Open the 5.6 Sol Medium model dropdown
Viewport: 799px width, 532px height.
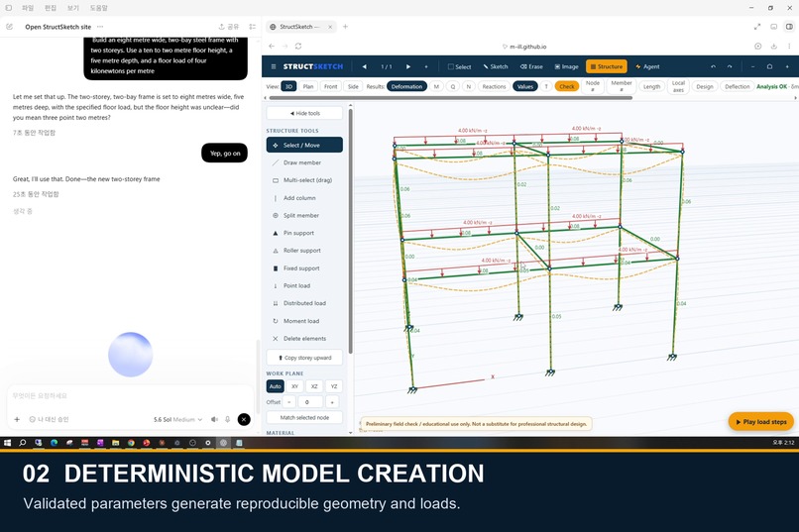point(177,419)
